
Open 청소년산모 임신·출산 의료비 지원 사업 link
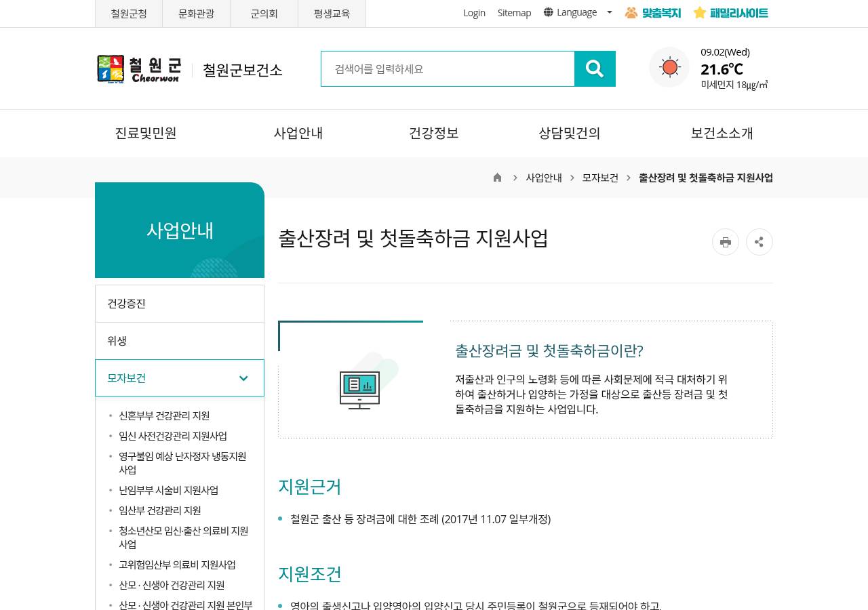tap(183, 537)
